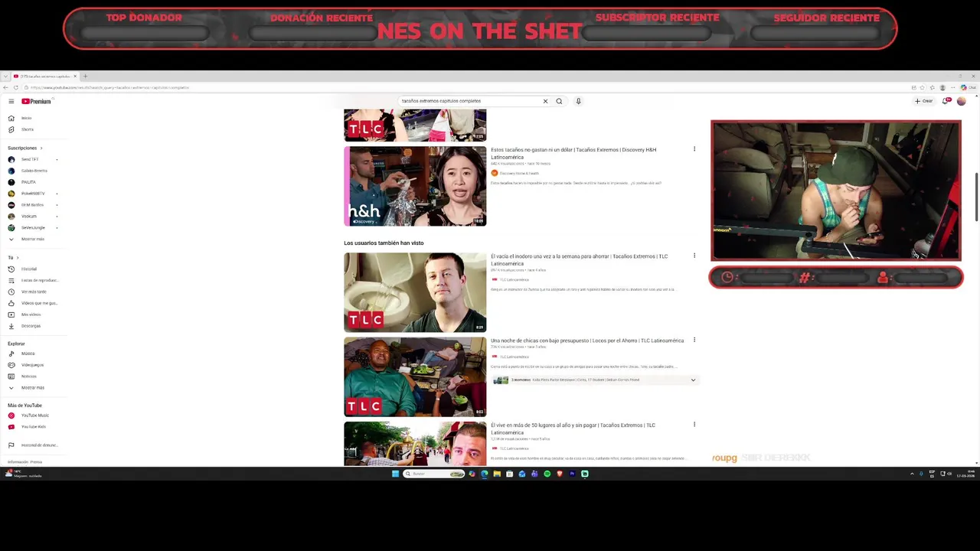Open Historial de denuncias
This screenshot has height=551, width=980.
coord(34,445)
